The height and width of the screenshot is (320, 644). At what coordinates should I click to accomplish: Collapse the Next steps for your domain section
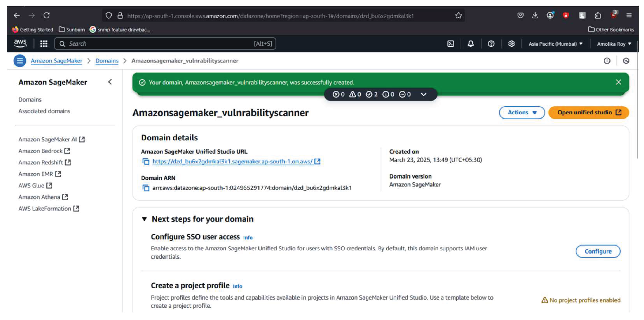click(x=144, y=219)
